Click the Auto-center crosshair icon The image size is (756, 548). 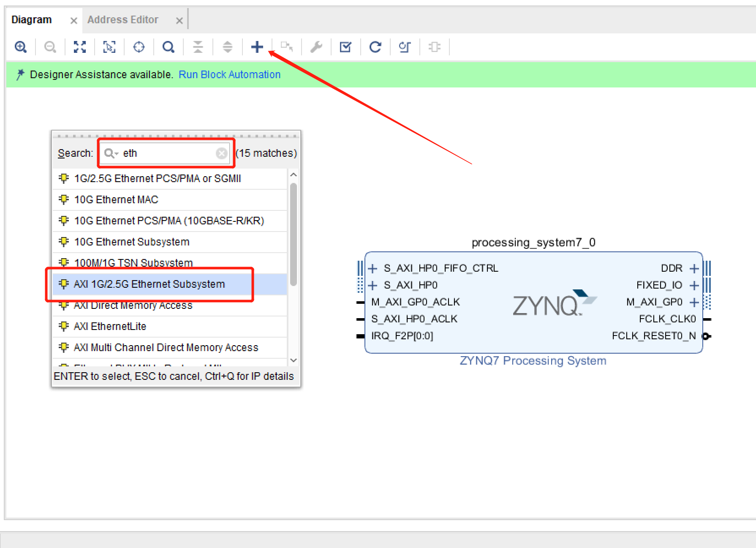[139, 47]
